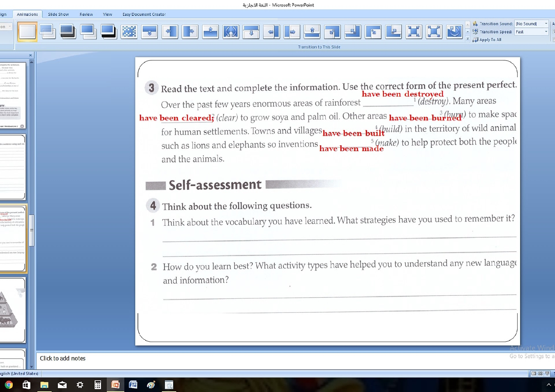The height and width of the screenshot is (392, 555).
Task: Pick the Box Out transition with outward arrows
Action: (434, 32)
